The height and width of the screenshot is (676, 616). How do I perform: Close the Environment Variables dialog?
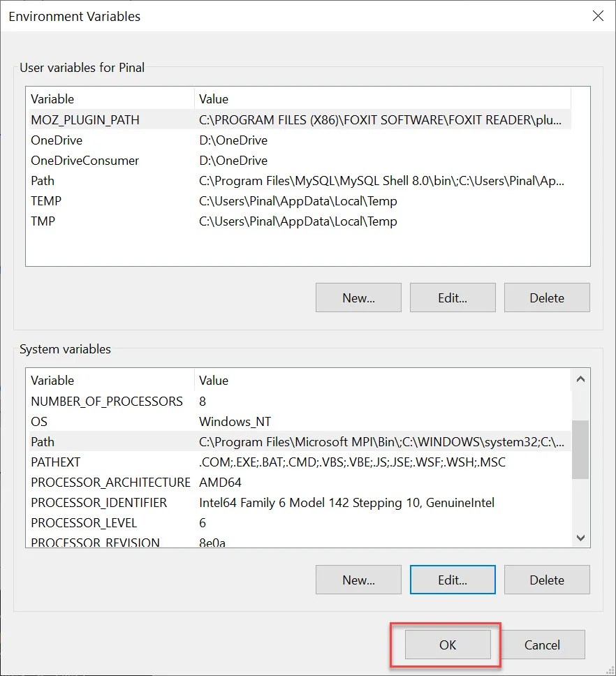(598, 15)
